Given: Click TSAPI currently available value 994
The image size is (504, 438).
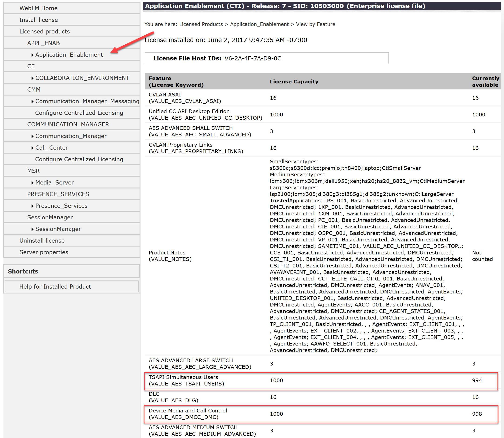Looking at the screenshot, I should (477, 380).
